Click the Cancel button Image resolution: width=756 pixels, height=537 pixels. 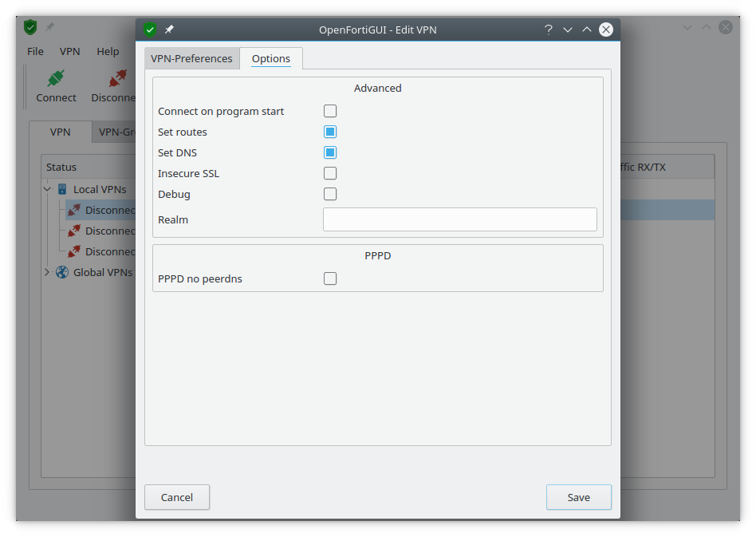coord(177,497)
